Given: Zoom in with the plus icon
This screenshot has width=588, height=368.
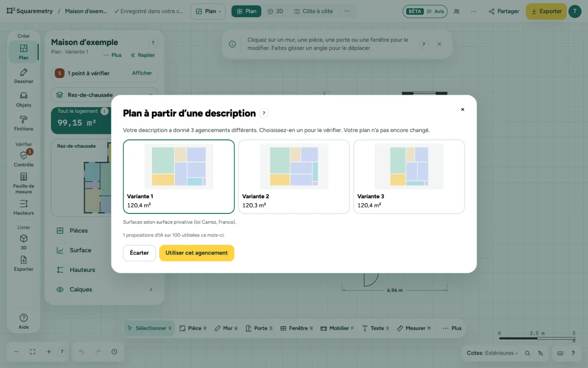Looking at the screenshot, I should (x=49, y=352).
